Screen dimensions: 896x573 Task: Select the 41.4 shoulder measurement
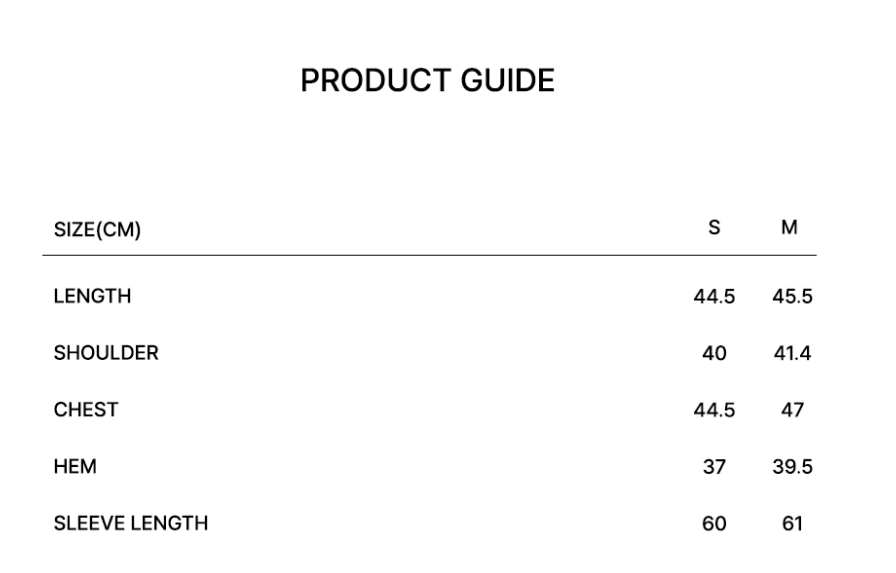[791, 354]
